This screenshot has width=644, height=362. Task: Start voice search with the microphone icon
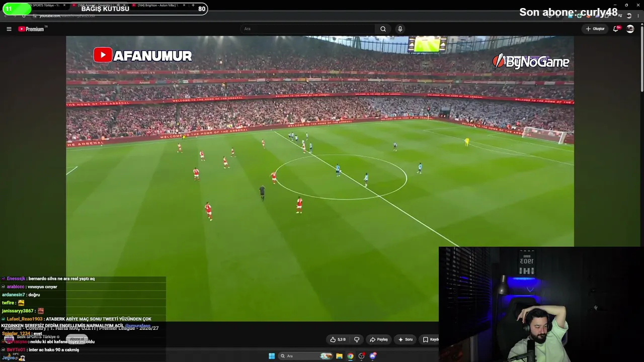click(x=400, y=29)
